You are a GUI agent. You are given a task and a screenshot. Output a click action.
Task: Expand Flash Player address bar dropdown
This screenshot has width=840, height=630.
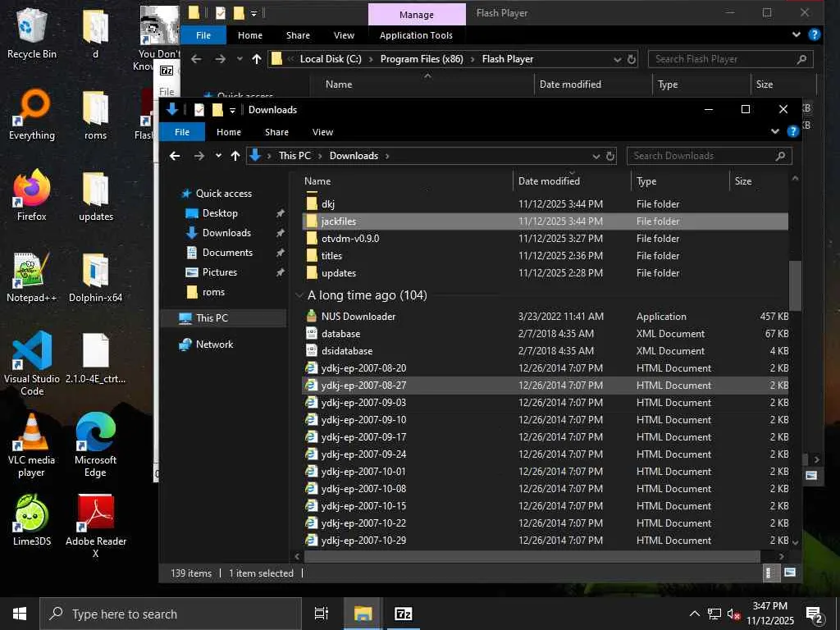617,59
